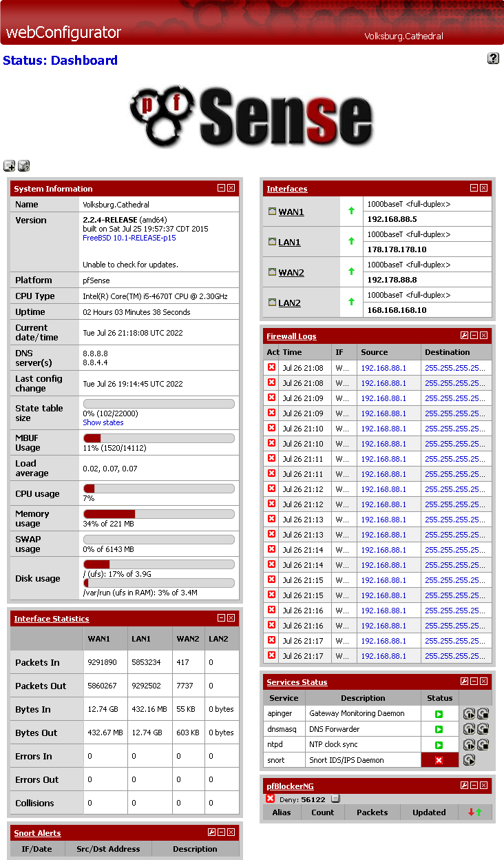This screenshot has width=504, height=860.
Task: Close the Firewall Logs widget
Action: [484, 336]
